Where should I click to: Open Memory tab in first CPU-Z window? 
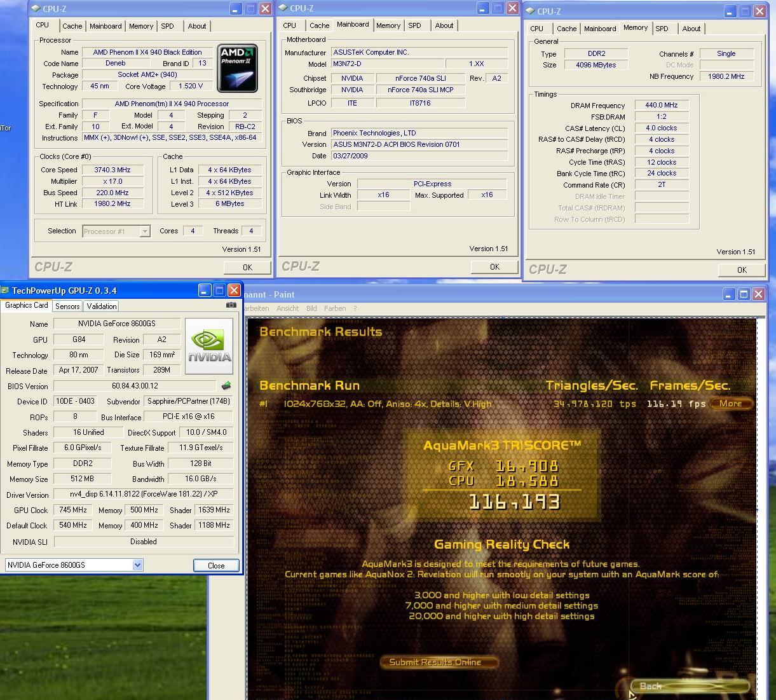coord(141,26)
